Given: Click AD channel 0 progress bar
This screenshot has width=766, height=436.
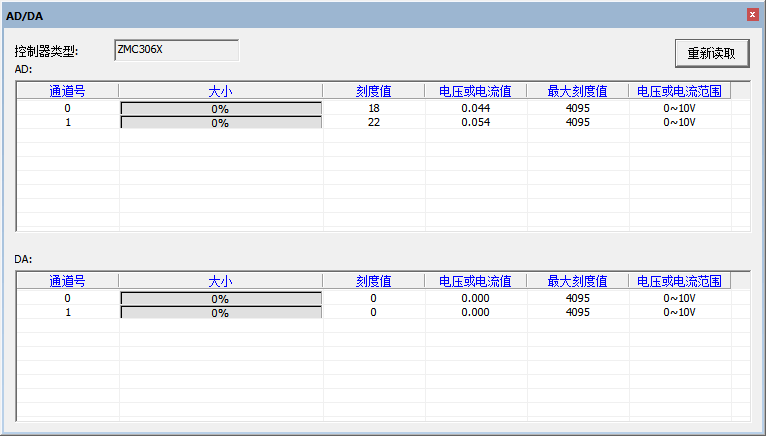Looking at the screenshot, I should pyautogui.click(x=221, y=109).
